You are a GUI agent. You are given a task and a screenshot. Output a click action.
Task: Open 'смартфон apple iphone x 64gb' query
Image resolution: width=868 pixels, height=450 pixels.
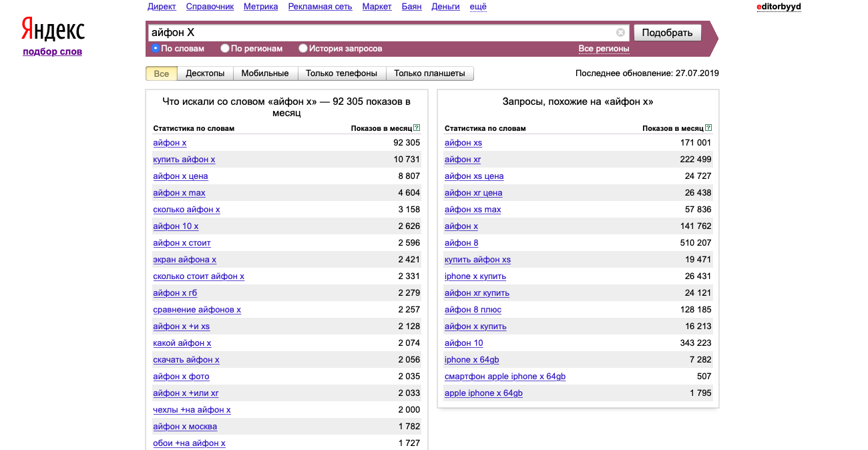pyautogui.click(x=505, y=377)
